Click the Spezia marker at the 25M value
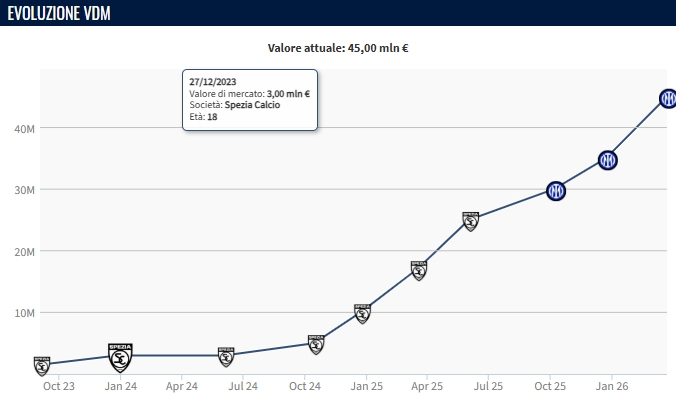The height and width of the screenshot is (408, 676). click(471, 220)
